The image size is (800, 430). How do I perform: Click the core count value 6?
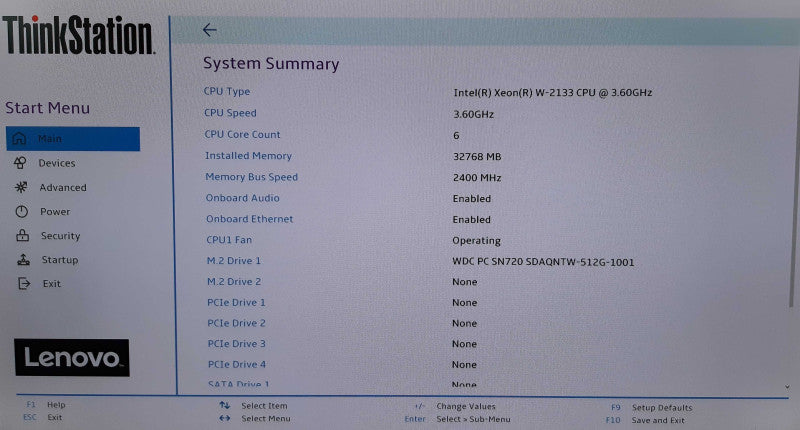[x=456, y=135]
